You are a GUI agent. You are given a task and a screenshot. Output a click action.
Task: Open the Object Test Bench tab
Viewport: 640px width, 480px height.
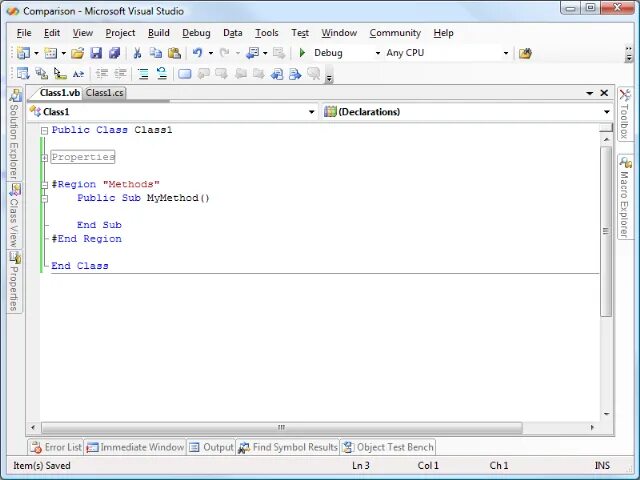click(x=388, y=447)
